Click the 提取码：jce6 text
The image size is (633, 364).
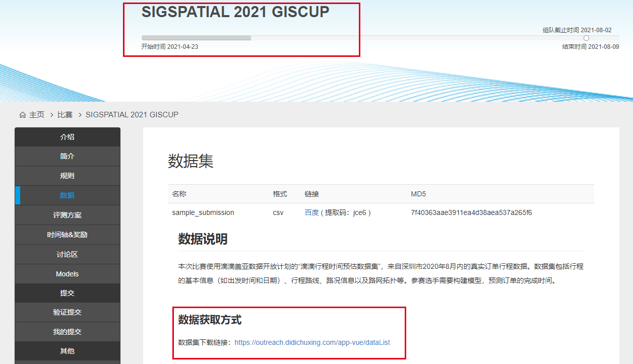click(345, 212)
